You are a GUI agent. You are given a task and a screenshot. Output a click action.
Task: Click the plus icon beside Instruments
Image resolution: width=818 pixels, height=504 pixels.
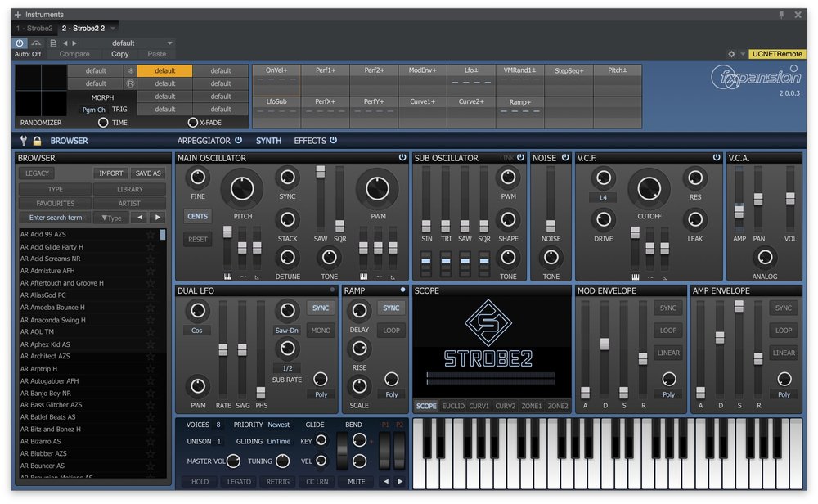pos(18,15)
